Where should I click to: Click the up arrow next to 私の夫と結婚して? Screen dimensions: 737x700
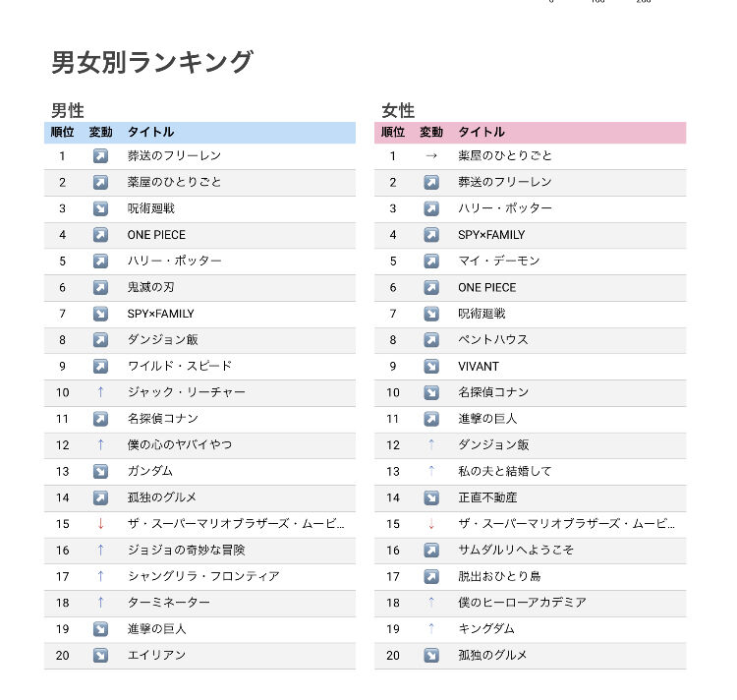click(x=430, y=472)
